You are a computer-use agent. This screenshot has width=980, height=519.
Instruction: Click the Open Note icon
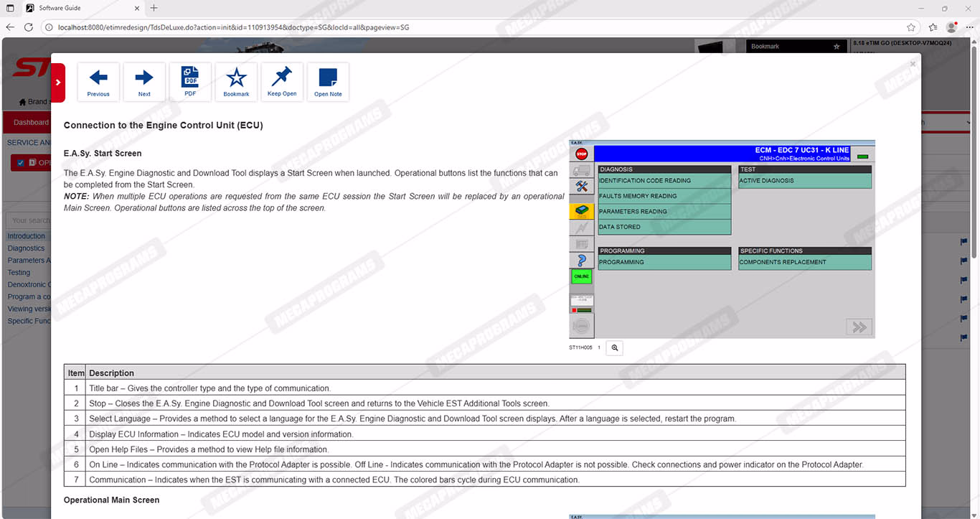(x=328, y=81)
